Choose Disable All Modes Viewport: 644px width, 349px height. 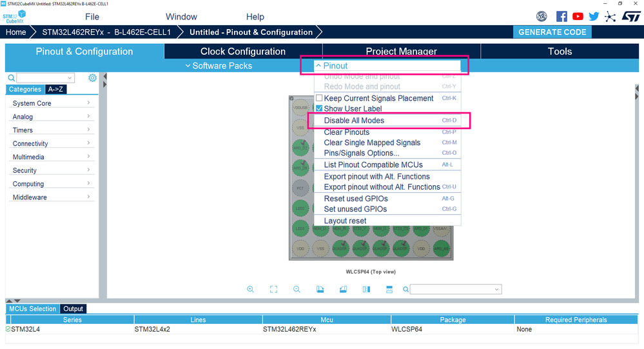[387, 121]
